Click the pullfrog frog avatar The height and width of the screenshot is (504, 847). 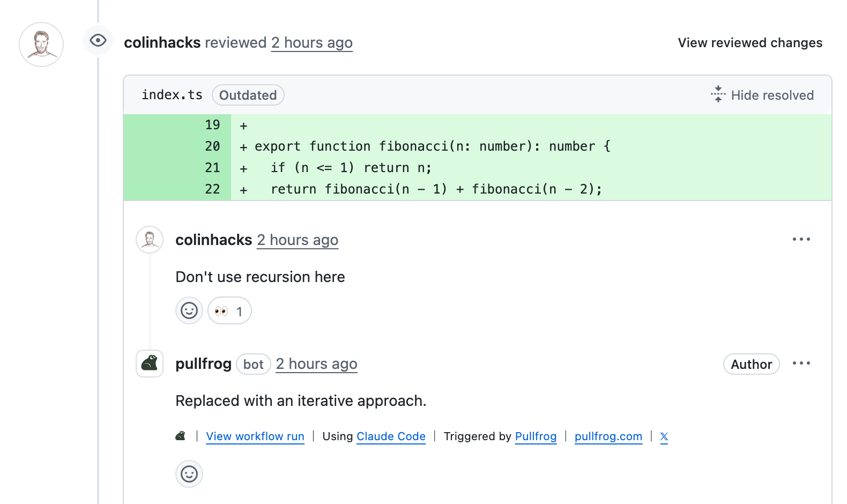(150, 364)
